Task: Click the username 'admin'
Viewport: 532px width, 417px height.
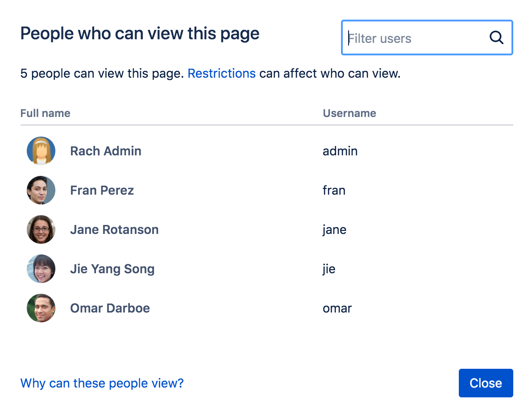Action: coord(340,151)
